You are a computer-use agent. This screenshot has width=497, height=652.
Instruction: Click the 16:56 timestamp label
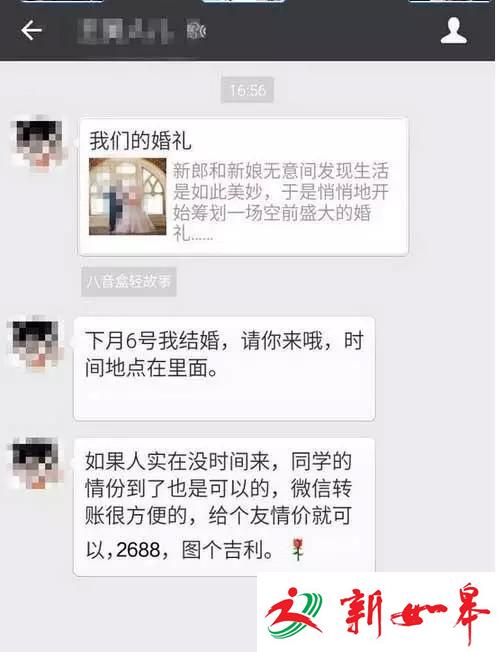(x=247, y=90)
